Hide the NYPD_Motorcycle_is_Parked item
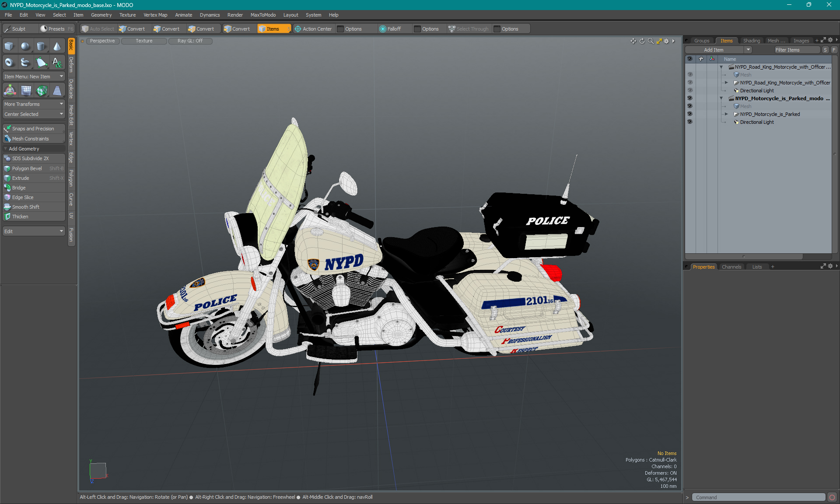Viewport: 840px width, 504px height. click(x=689, y=114)
